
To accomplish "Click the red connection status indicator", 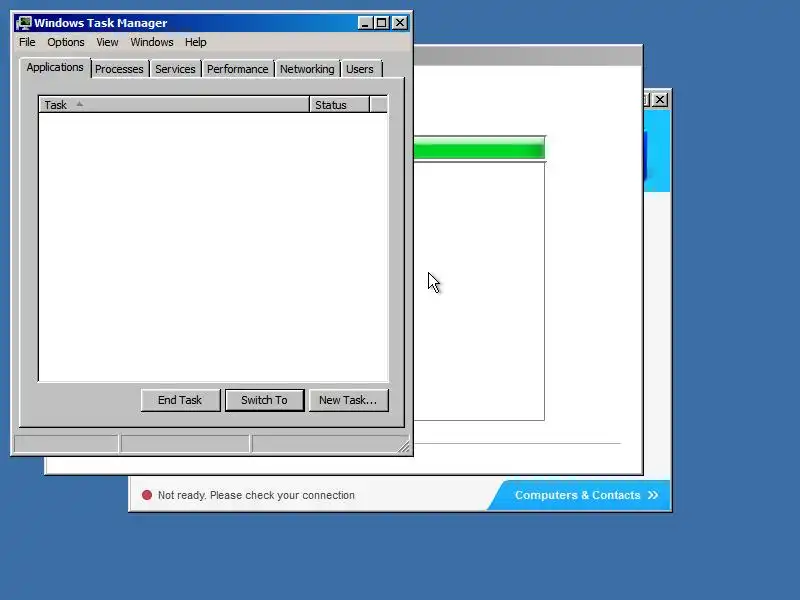I will pos(147,495).
